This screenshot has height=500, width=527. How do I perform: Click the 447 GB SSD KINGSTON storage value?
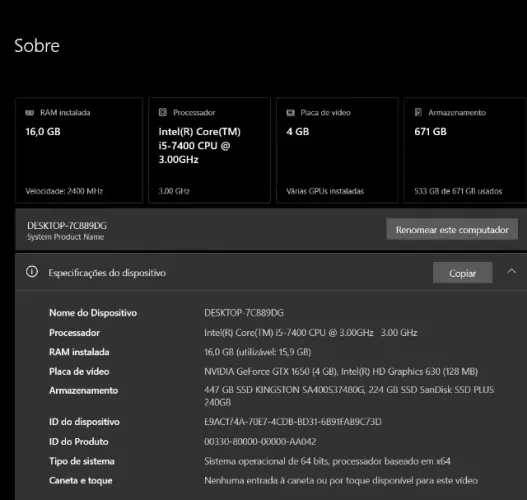349,396
